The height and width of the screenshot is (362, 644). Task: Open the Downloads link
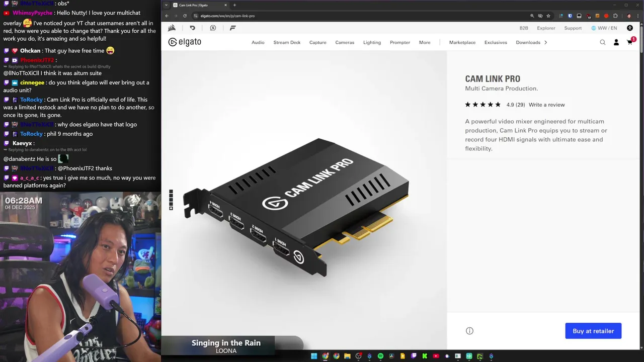528,42
